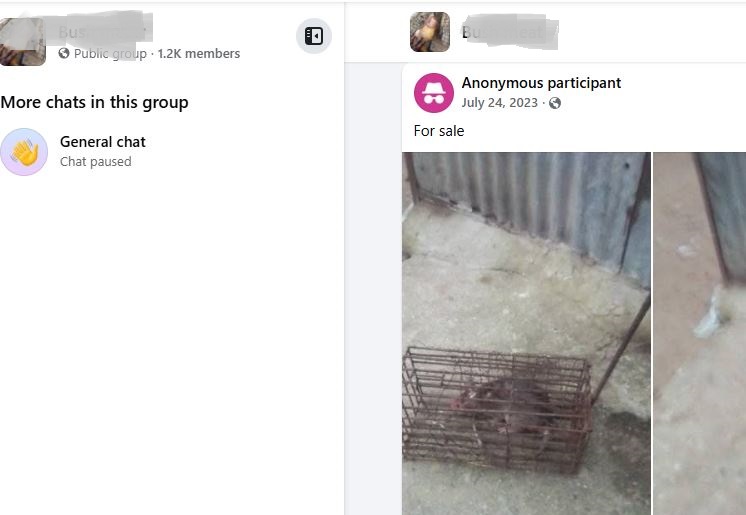This screenshot has width=746, height=515.
Task: Collapse the left sidebar panel icon
Action: [314, 36]
